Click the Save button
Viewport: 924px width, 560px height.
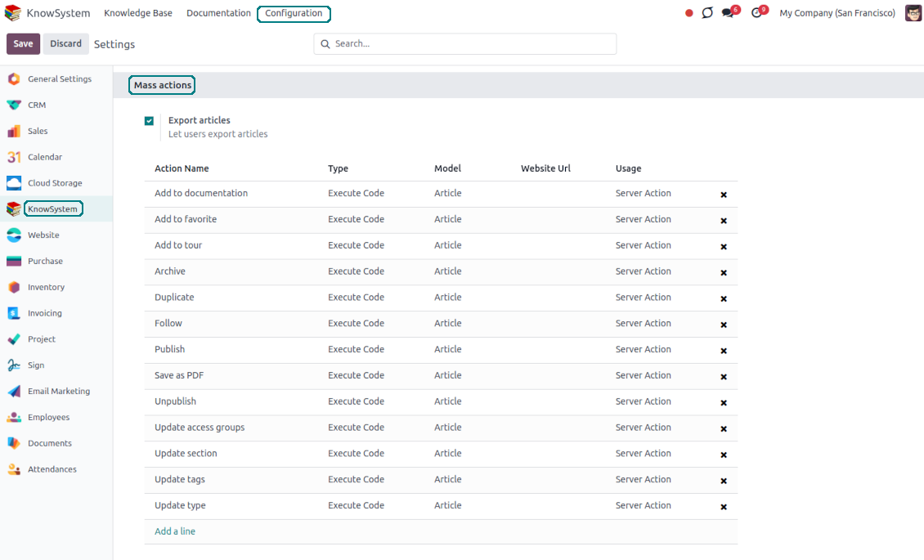23,44
